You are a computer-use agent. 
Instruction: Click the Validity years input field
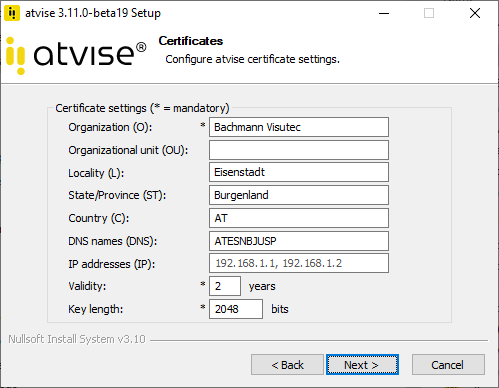coord(225,286)
